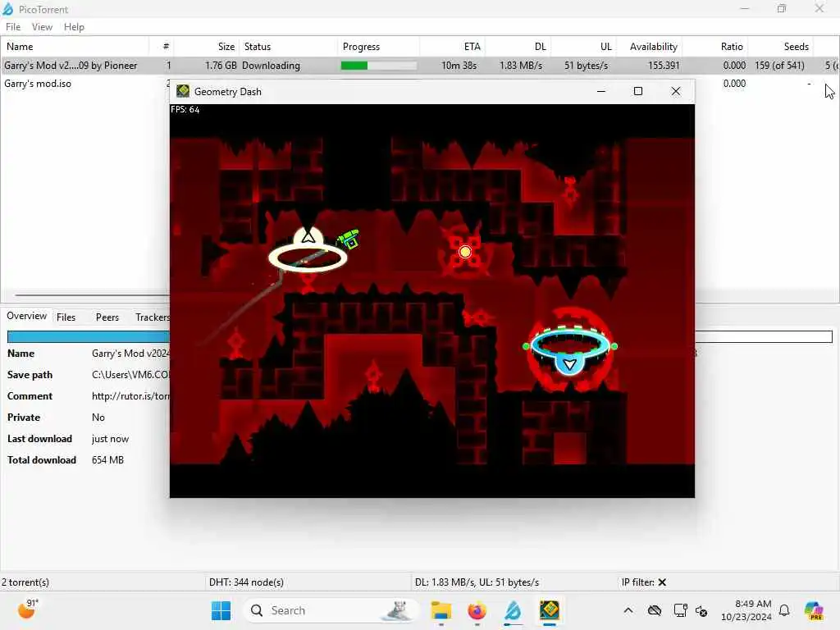Click the DL: 1.83 MB/s, UL: 51 bytes/s status
This screenshot has width=840, height=630.
coord(477,582)
